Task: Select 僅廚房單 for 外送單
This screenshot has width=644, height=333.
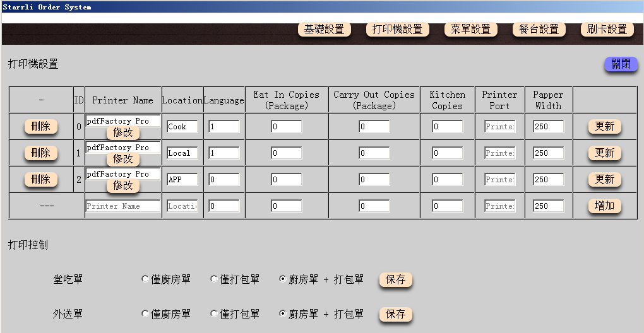Action: pos(146,313)
